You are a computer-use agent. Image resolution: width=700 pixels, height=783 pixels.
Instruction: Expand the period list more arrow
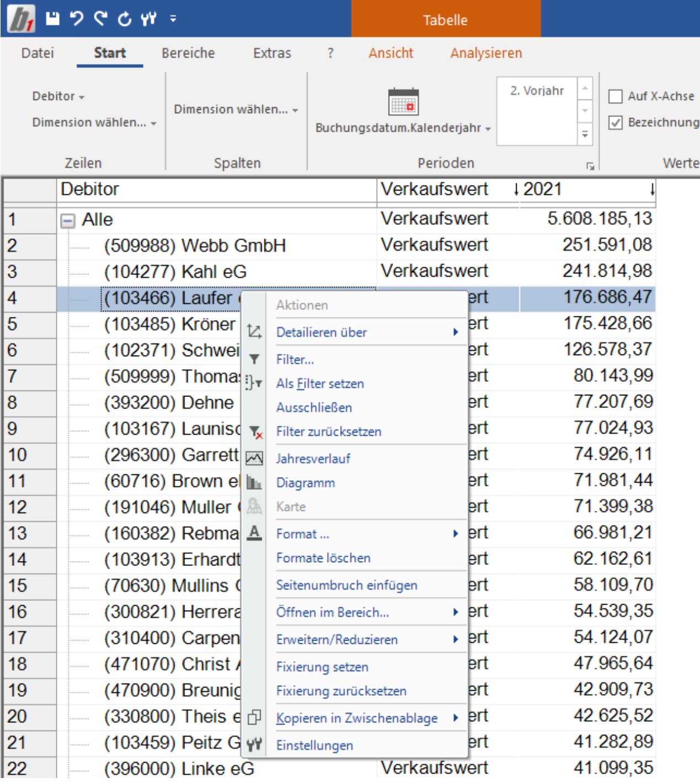[585, 134]
